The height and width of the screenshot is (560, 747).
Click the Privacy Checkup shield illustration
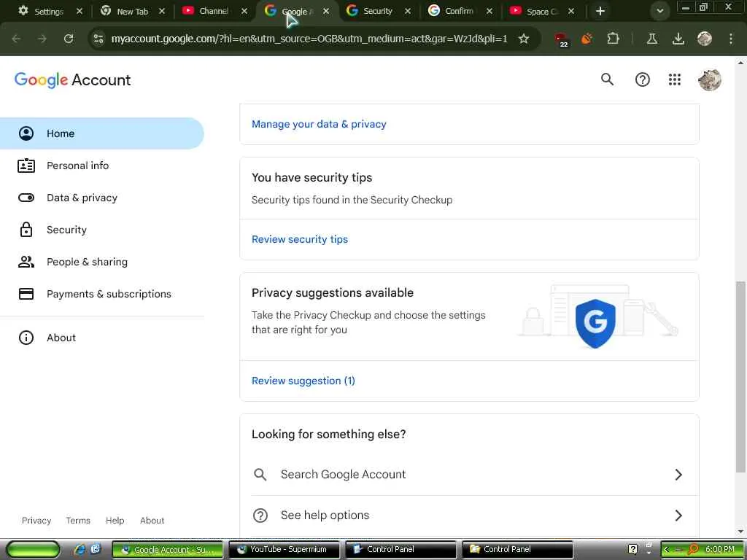click(595, 323)
